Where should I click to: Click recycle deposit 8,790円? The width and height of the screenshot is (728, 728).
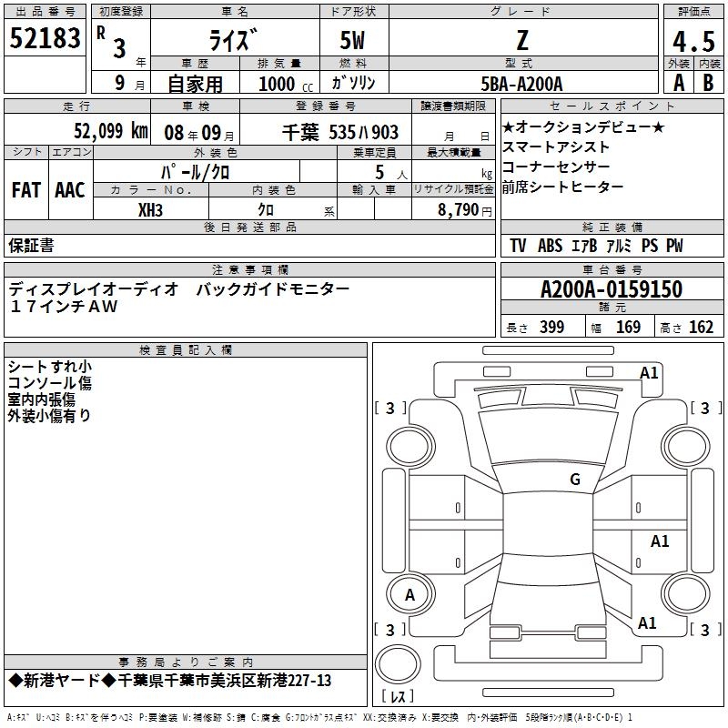tap(465, 210)
